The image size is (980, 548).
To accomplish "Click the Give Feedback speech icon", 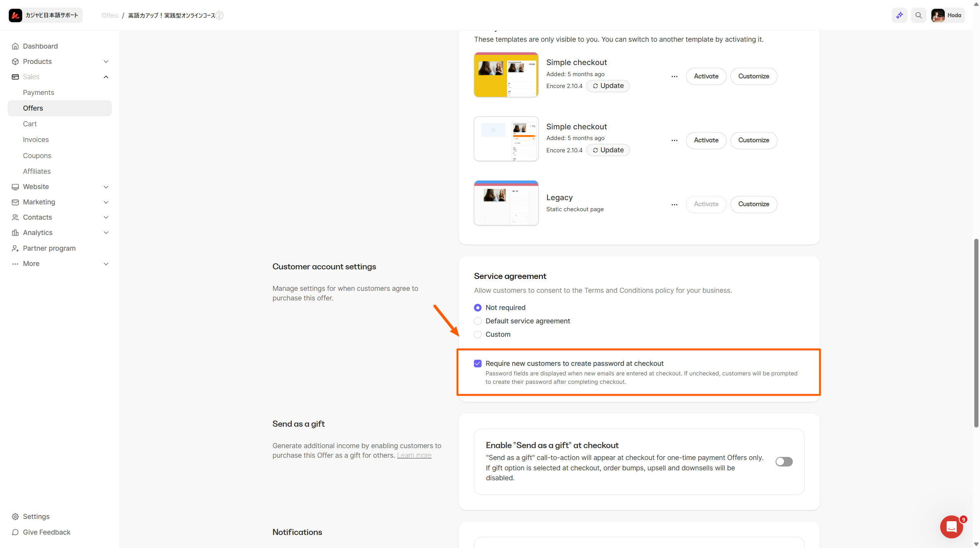I will tap(15, 532).
